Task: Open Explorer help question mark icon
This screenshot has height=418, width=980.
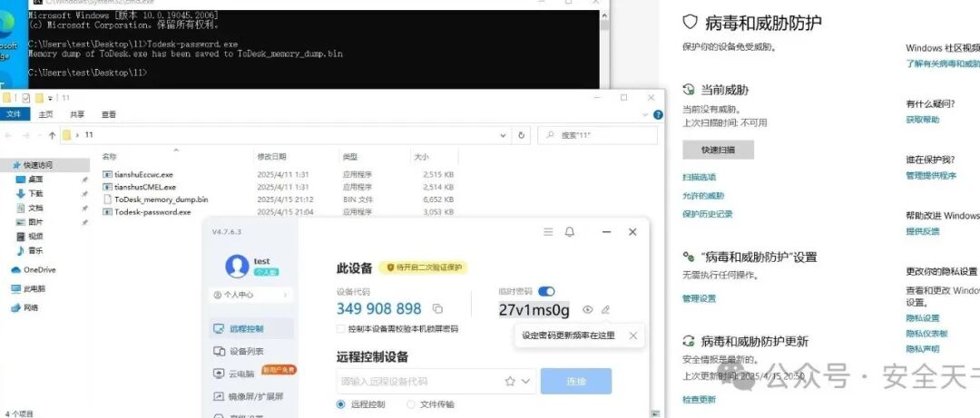Action: click(x=658, y=115)
